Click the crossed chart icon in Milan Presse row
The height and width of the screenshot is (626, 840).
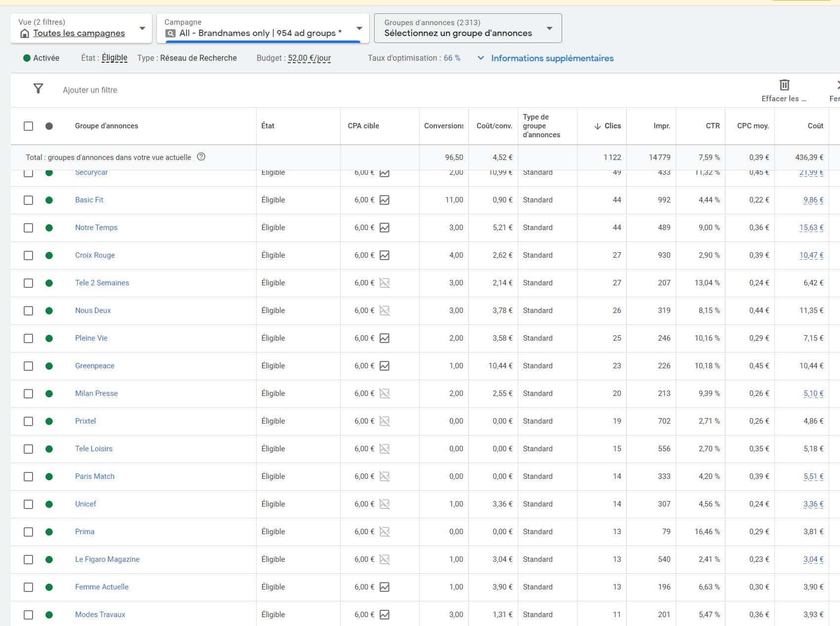point(384,393)
